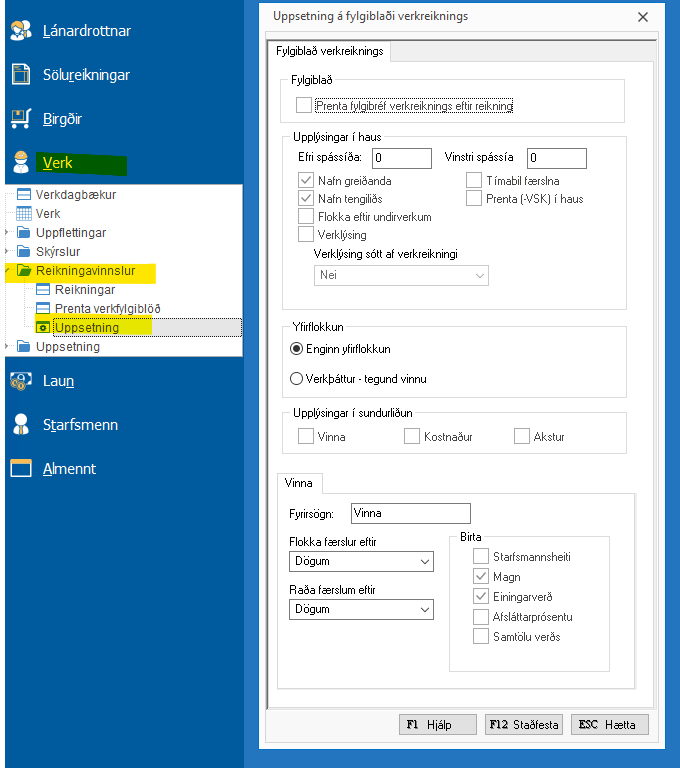The image size is (680, 768).
Task: Click the Lánardrottnar people icon
Action: pos(21,30)
